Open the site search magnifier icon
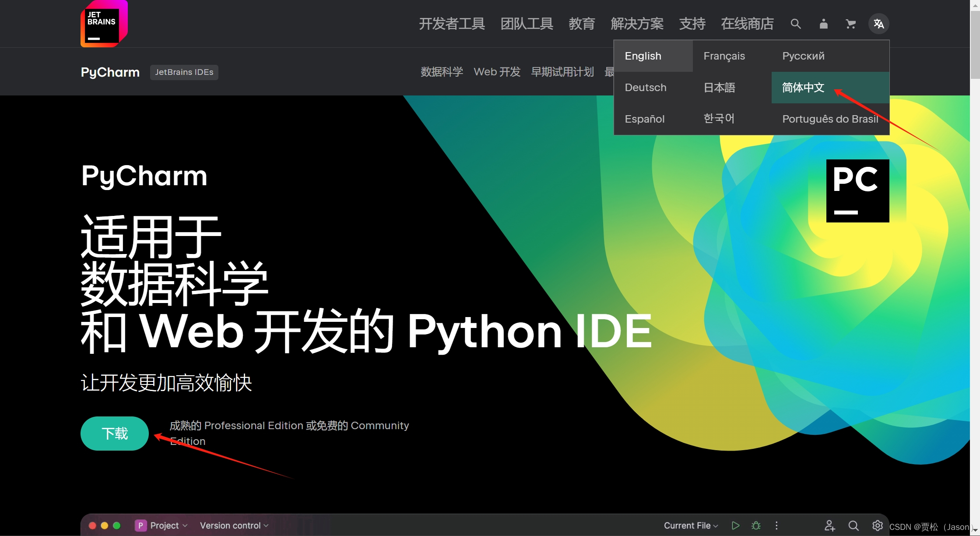Image resolution: width=980 pixels, height=536 pixels. [795, 24]
